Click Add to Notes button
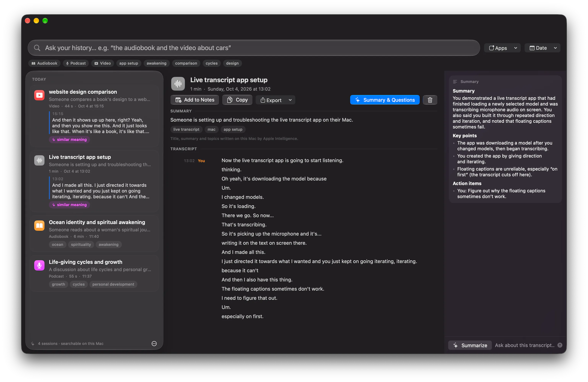 pyautogui.click(x=195, y=100)
